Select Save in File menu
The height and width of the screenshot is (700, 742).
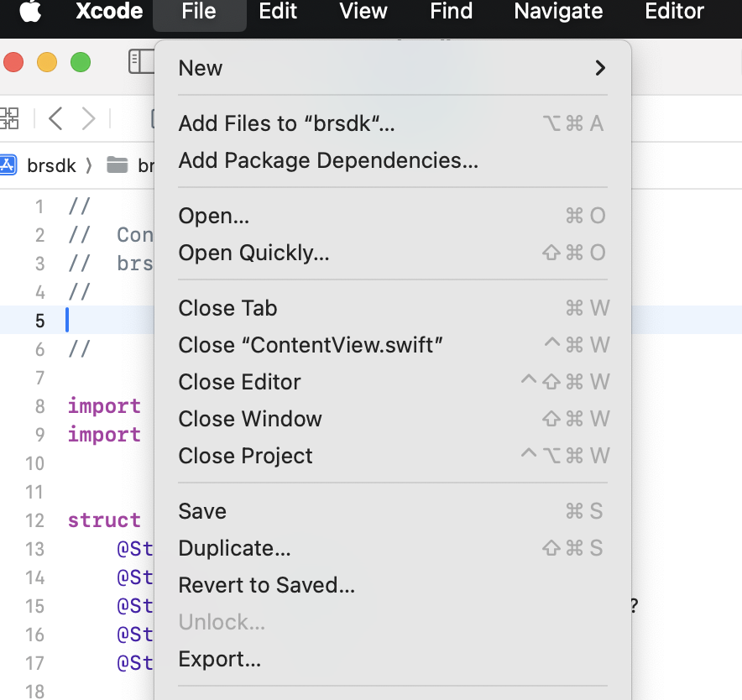393,511
